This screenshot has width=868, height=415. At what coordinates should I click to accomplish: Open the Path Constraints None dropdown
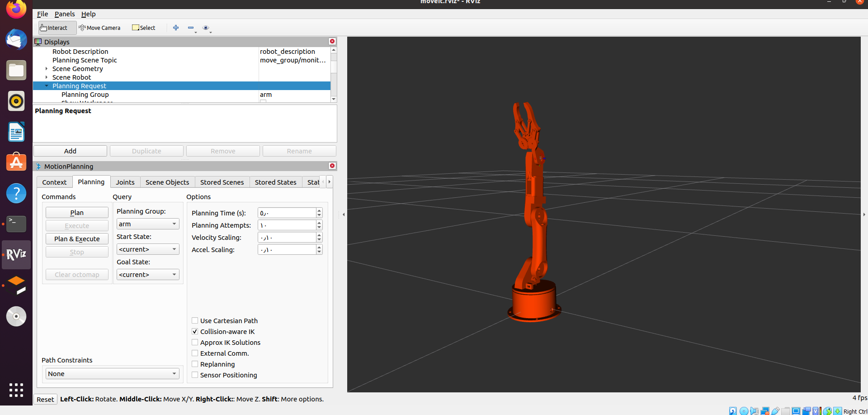coord(113,374)
